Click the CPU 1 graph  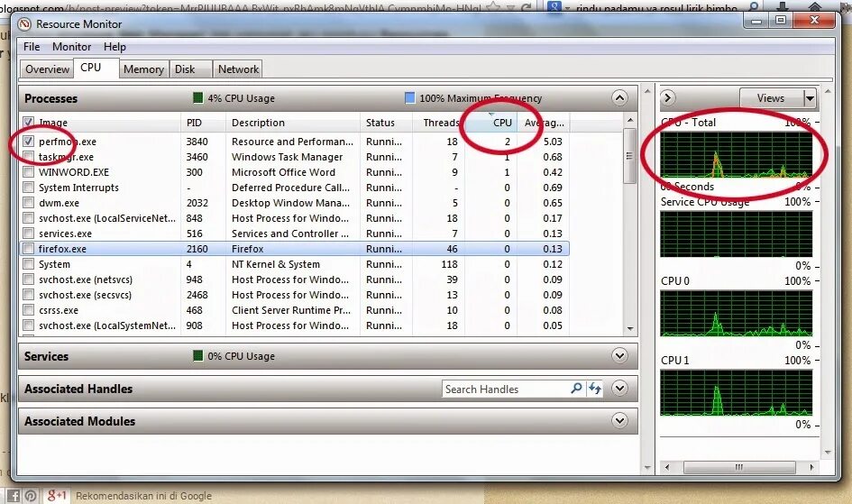[737, 392]
